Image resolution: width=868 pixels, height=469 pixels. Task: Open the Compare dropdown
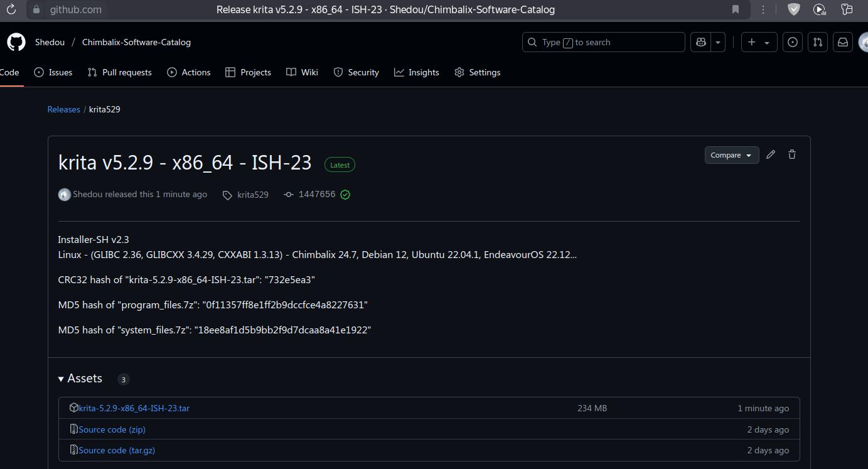point(732,155)
